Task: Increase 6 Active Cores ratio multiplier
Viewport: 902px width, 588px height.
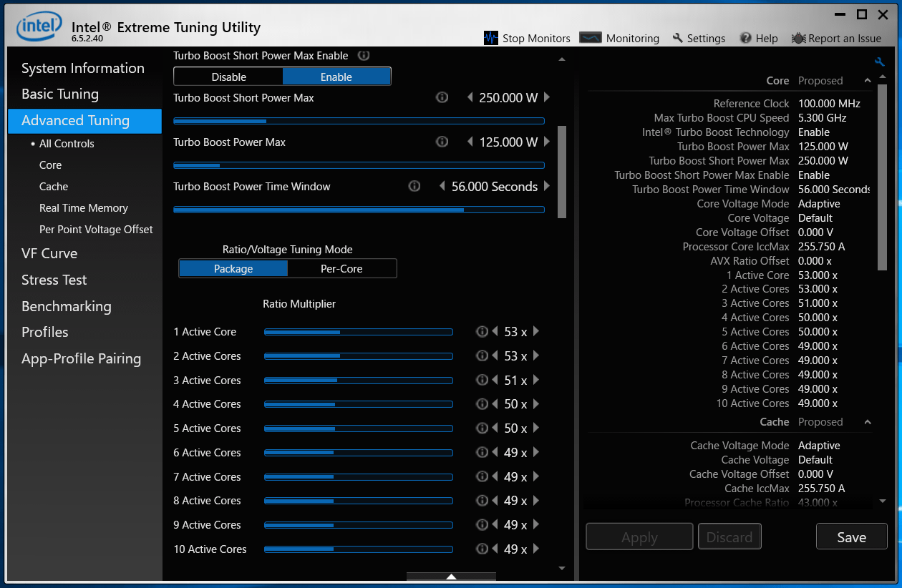Action: [536, 452]
